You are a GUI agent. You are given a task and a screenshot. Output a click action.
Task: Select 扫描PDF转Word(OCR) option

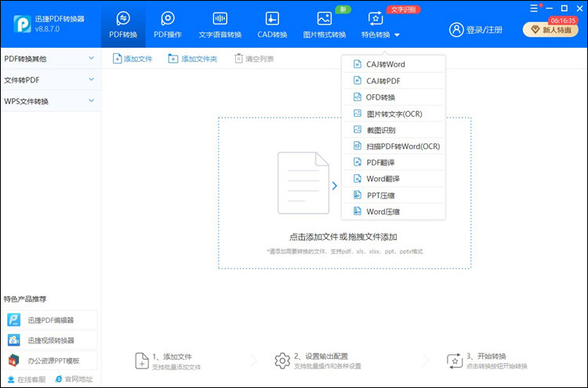[394, 147]
